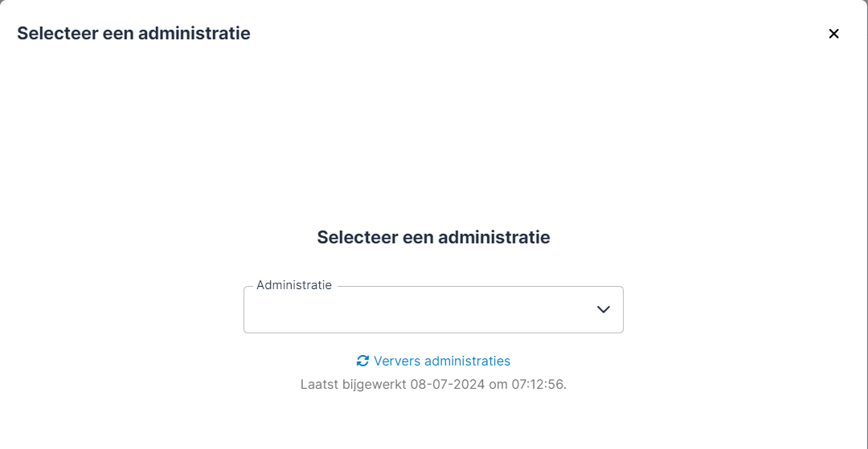Click the Laatst bijgewerkt timestamp text

coord(433,384)
